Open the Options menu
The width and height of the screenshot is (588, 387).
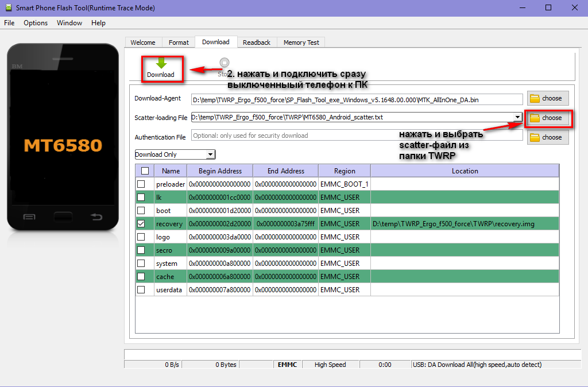36,23
